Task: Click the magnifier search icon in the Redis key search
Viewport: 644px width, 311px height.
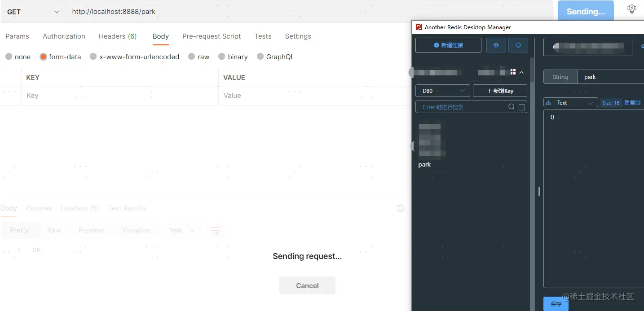Action: [x=512, y=107]
